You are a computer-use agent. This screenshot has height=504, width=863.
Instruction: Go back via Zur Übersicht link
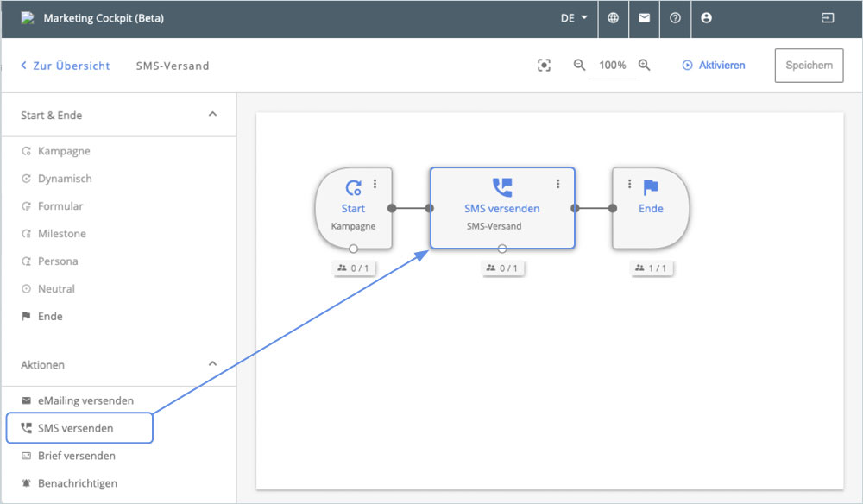coord(66,66)
